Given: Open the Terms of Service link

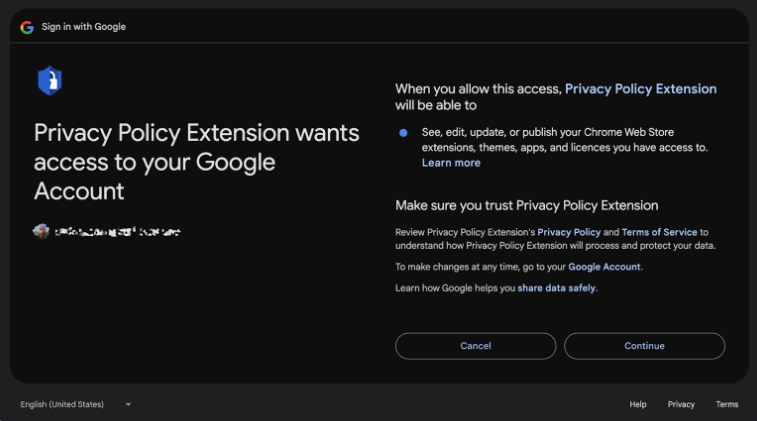Looking at the screenshot, I should tap(659, 232).
